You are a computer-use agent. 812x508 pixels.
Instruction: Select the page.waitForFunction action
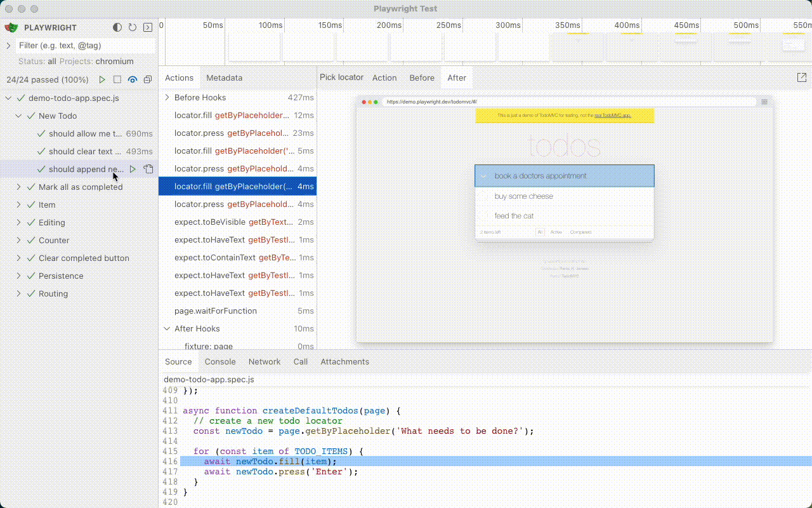tap(216, 311)
